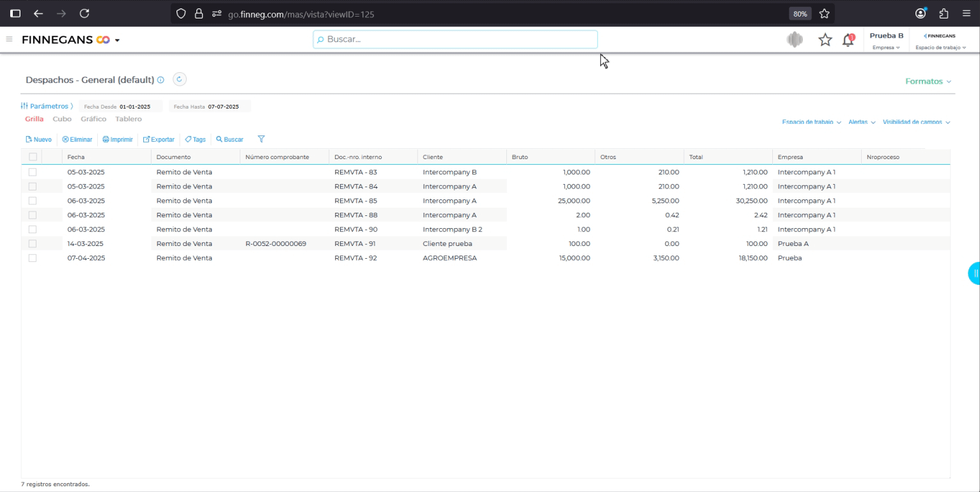The width and height of the screenshot is (980, 492).
Task: Open the Finnegans logo dropdown arrow
Action: coord(117,40)
